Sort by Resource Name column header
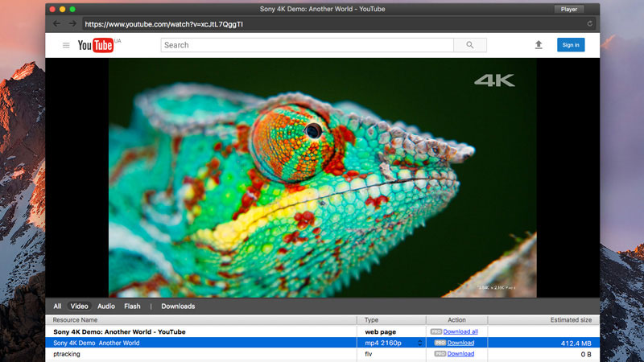This screenshot has width=644, height=362. pyautogui.click(x=200, y=319)
